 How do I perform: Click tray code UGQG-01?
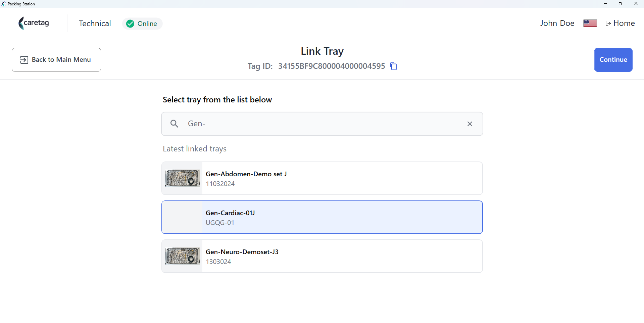click(x=220, y=223)
